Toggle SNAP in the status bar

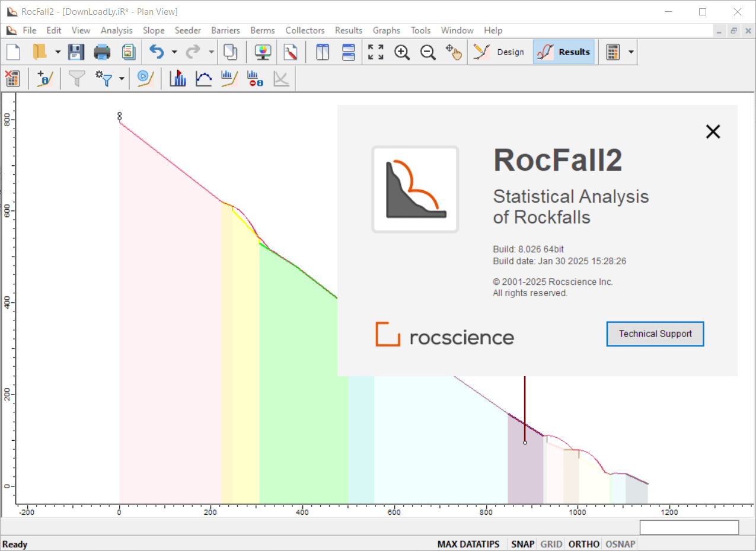(522, 544)
